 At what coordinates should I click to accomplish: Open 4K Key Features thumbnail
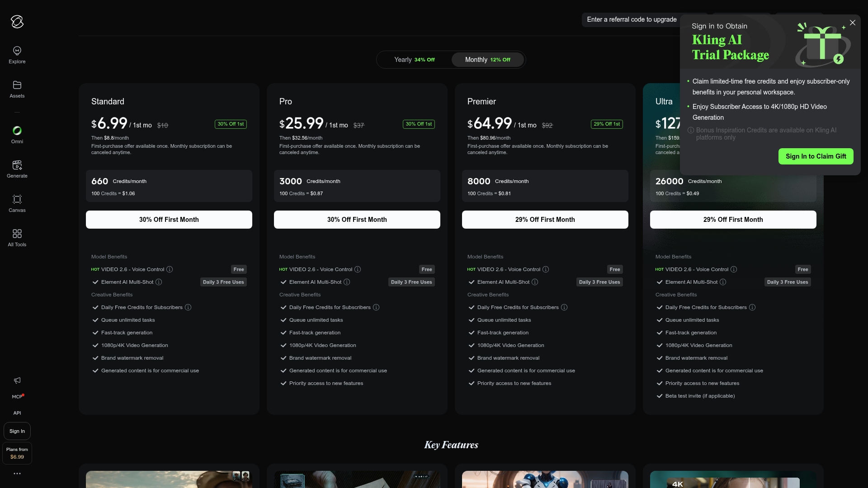(733, 479)
